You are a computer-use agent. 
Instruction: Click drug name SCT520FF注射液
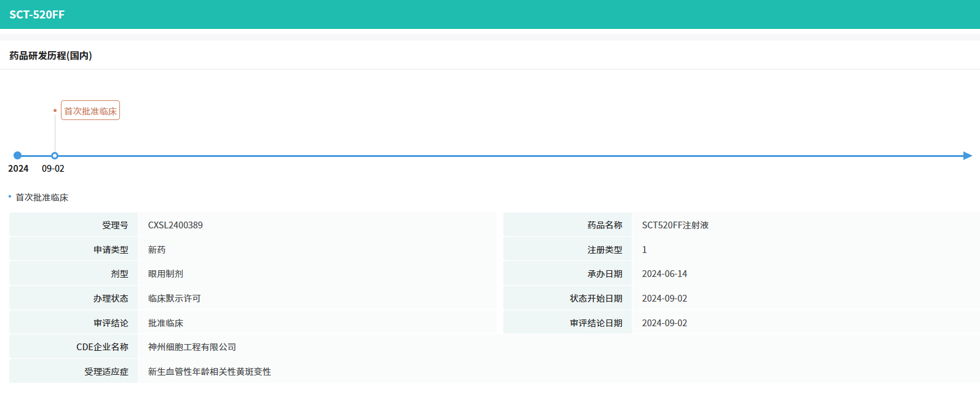(675, 225)
